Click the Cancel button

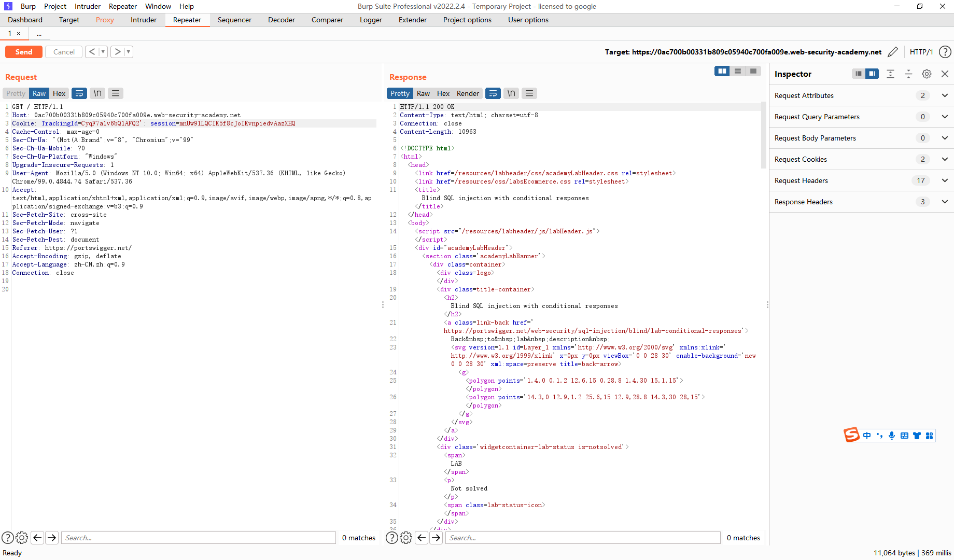coord(64,52)
